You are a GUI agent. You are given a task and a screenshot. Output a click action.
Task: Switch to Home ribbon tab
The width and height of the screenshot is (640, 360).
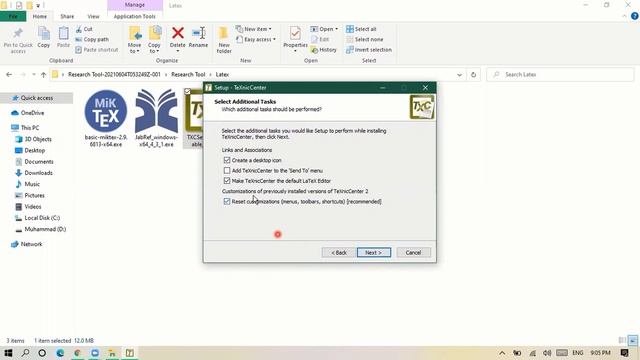[x=40, y=16]
